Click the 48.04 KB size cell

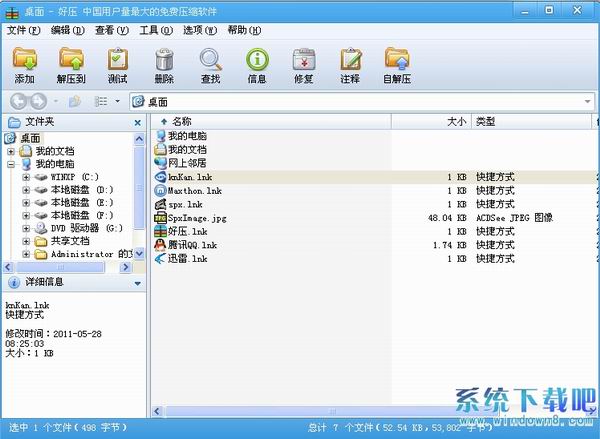coord(447,218)
